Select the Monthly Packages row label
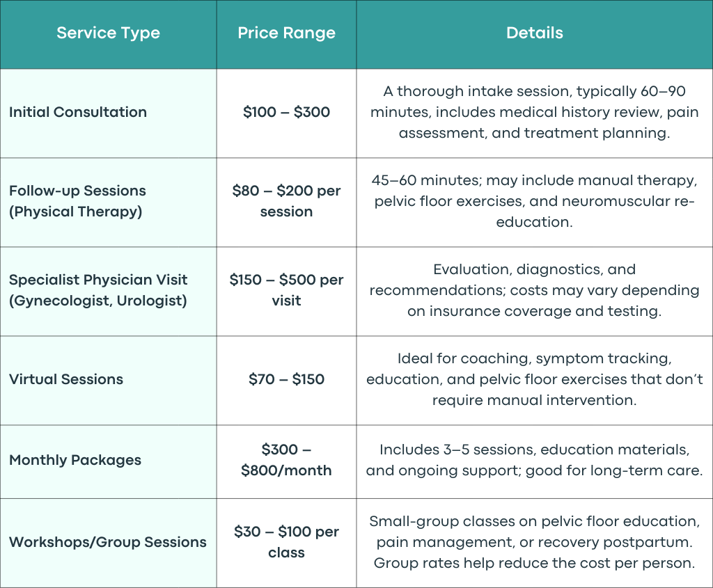This screenshot has height=588, width=713. (75, 460)
